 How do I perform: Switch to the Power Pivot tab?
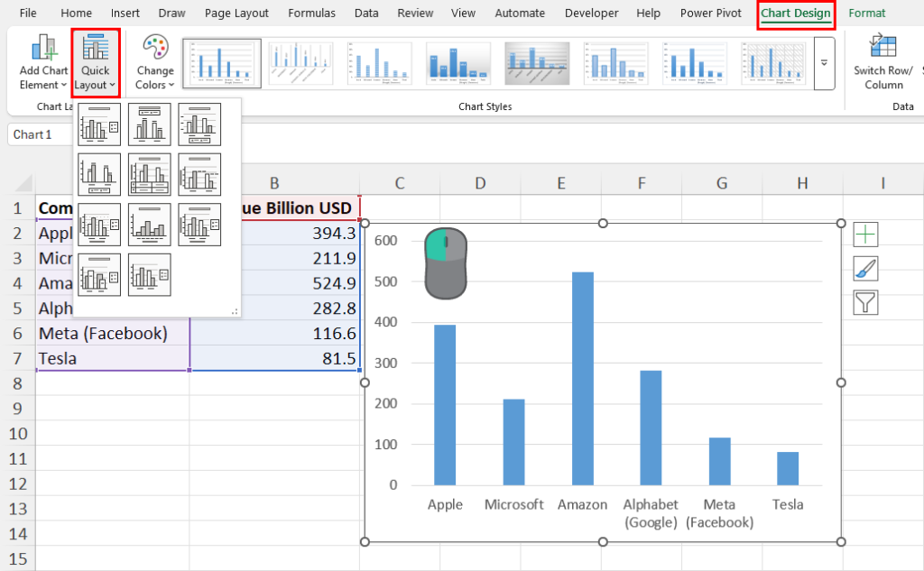click(711, 13)
